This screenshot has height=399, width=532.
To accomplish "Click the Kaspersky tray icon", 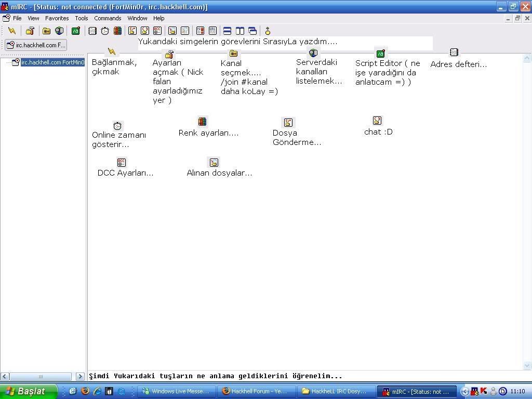I will click(484, 391).
